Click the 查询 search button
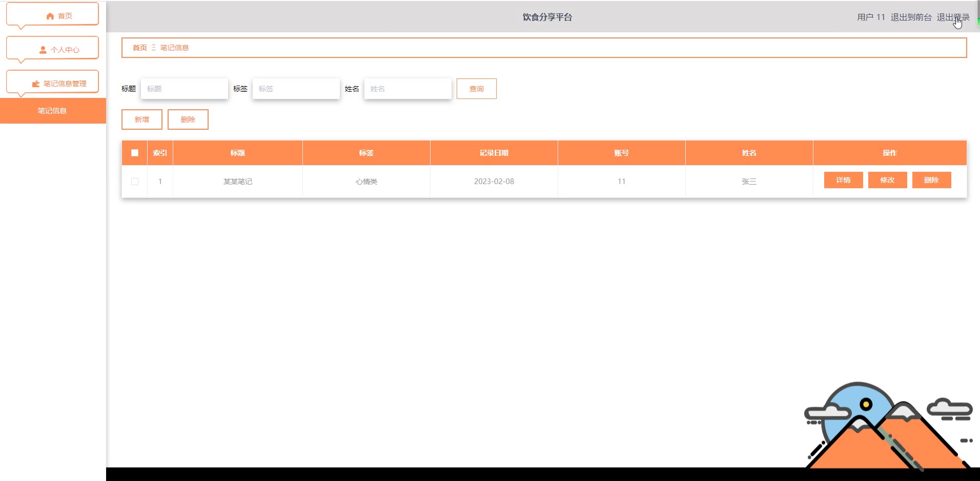Screen dimensions: 980x481 [x=477, y=89]
